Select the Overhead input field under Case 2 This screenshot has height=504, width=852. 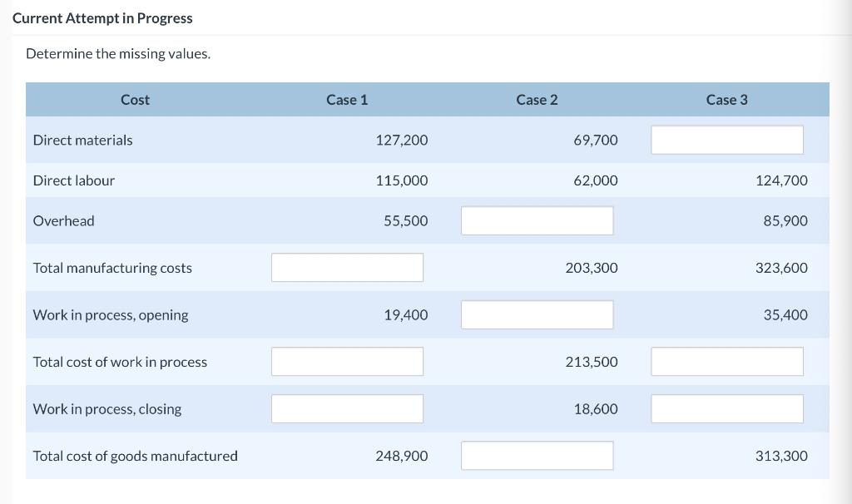[537, 220]
